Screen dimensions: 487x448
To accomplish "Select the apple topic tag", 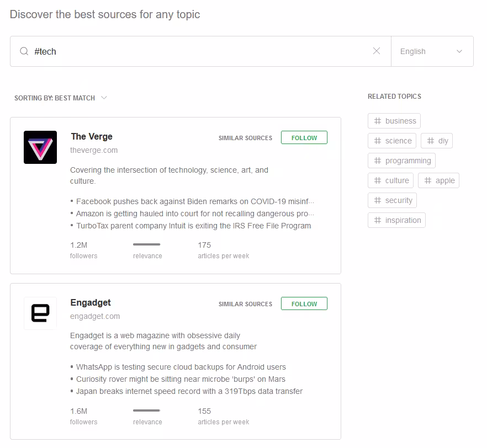I will coord(438,180).
